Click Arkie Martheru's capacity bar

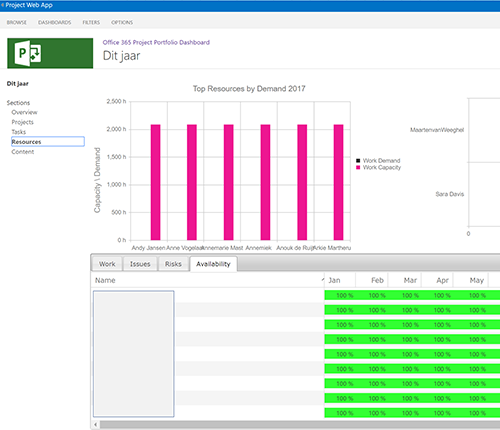tap(338, 182)
